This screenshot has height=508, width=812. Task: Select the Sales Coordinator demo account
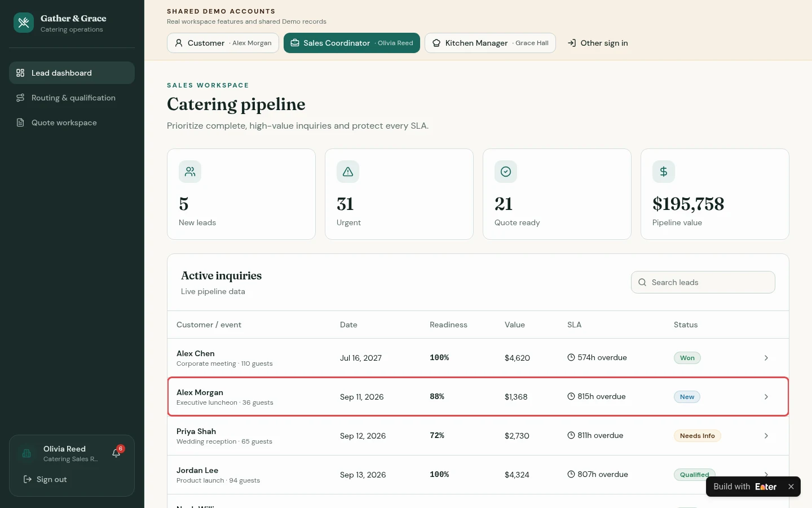point(352,43)
